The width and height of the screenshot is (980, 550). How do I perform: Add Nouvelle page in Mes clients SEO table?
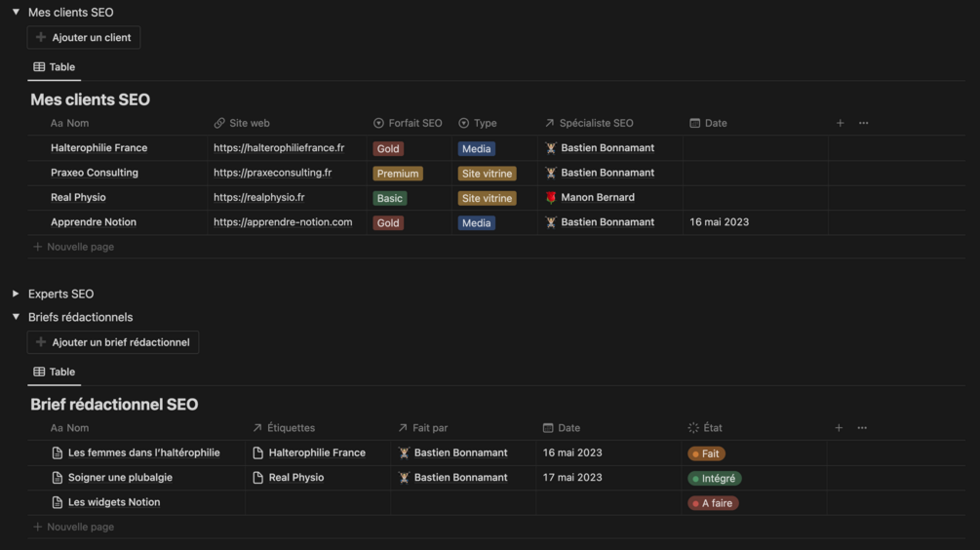pyautogui.click(x=74, y=247)
